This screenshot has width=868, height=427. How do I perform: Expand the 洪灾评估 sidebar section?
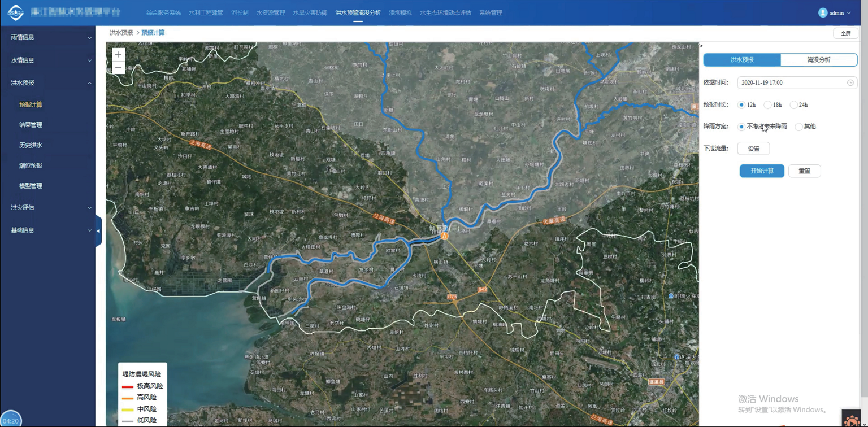(47, 207)
